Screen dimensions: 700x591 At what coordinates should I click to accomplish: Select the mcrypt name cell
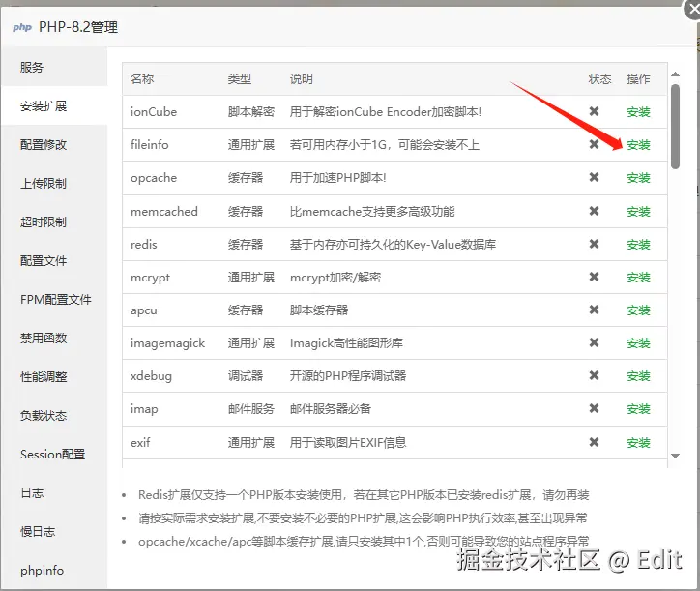tap(151, 278)
